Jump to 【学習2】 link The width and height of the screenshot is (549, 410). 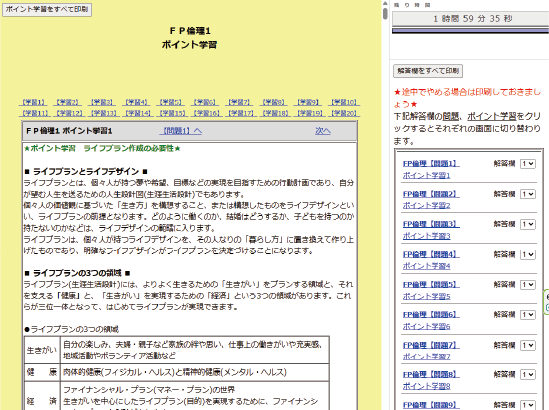(x=67, y=102)
